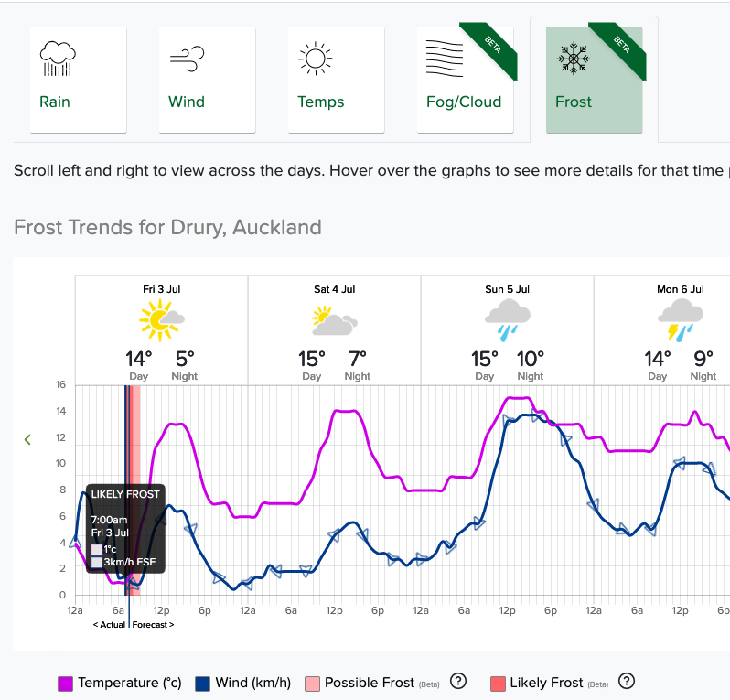The height and width of the screenshot is (700, 730).
Task: Click Mon 6 Jul thunderstorm icon
Action: [681, 320]
